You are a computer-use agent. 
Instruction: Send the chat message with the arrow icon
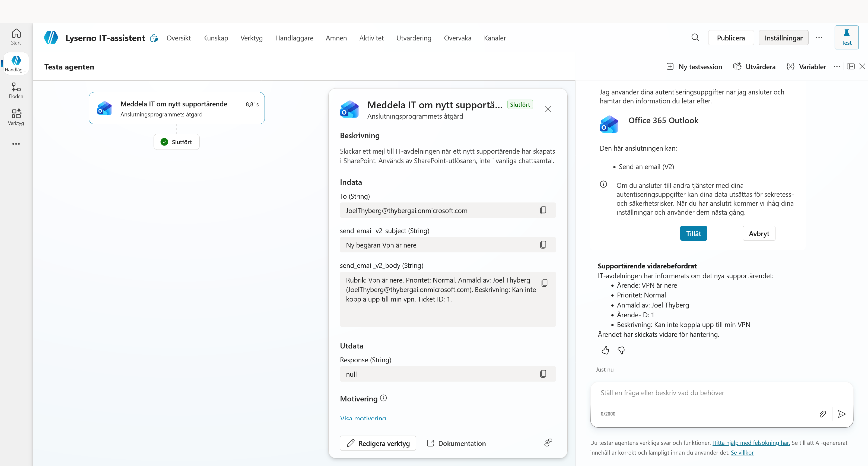pyautogui.click(x=842, y=414)
